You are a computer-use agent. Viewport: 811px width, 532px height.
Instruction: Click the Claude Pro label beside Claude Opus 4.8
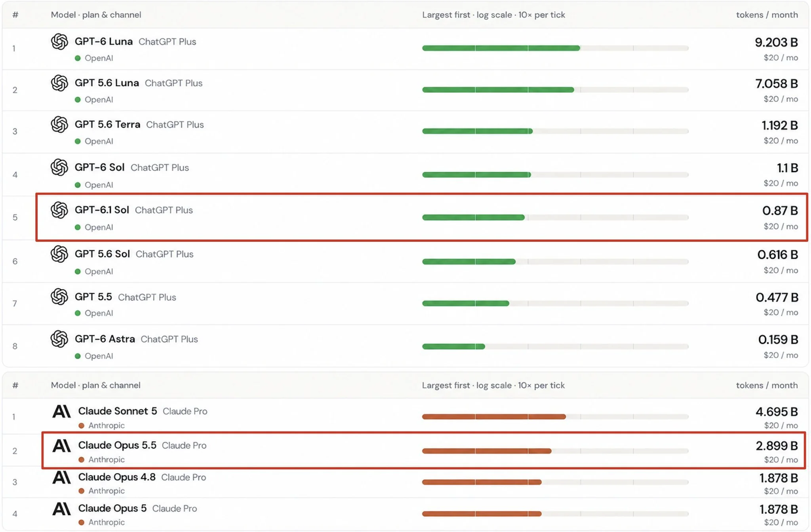[184, 477]
